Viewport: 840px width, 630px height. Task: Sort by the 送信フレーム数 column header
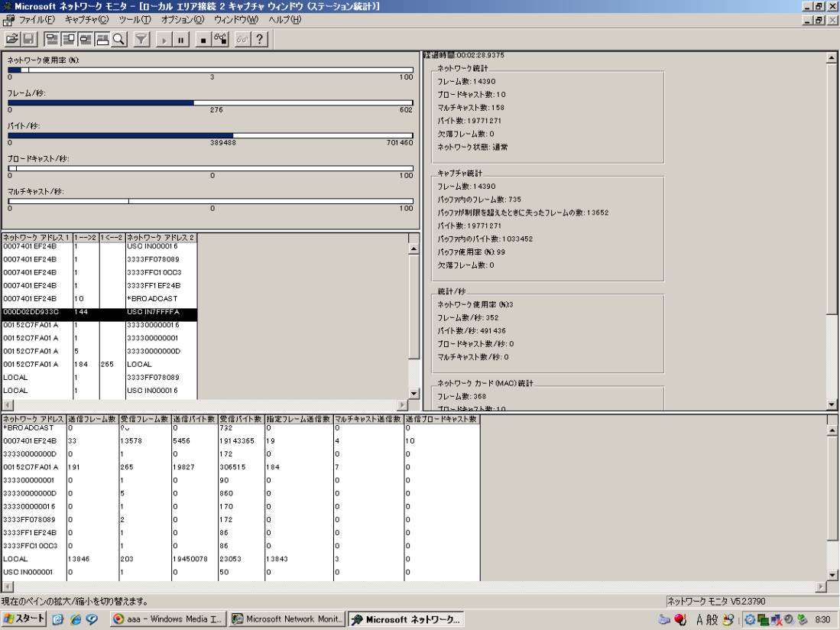pos(92,419)
